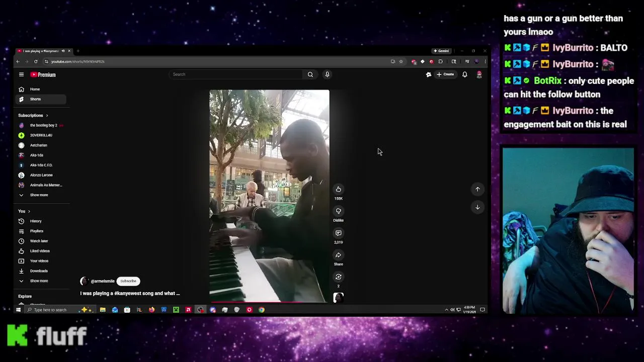
Task: Click the Short's title text
Action: (x=130, y=293)
